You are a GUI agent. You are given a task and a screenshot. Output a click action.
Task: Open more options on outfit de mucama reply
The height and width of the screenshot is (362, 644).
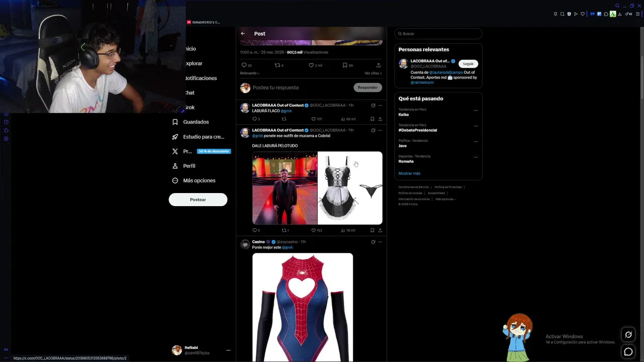pos(380,130)
